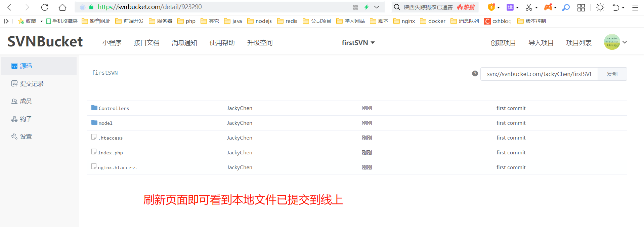Expand the user account chevron
644x227 pixels.
(x=625, y=42)
